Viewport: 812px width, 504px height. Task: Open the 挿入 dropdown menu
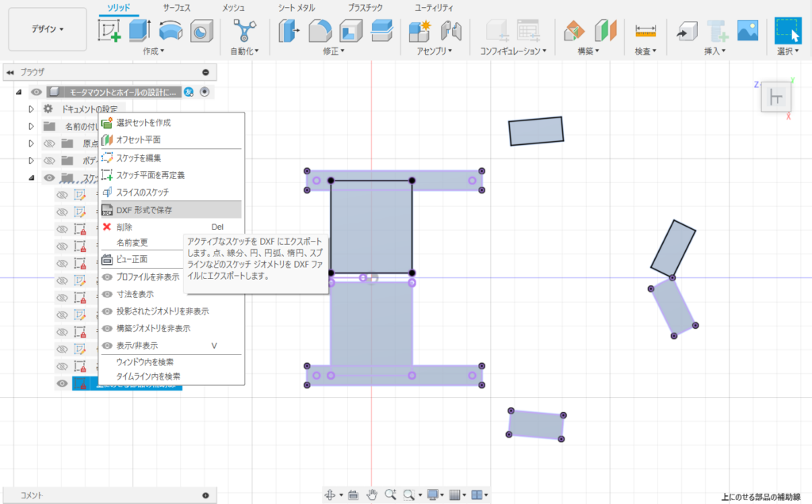point(715,51)
